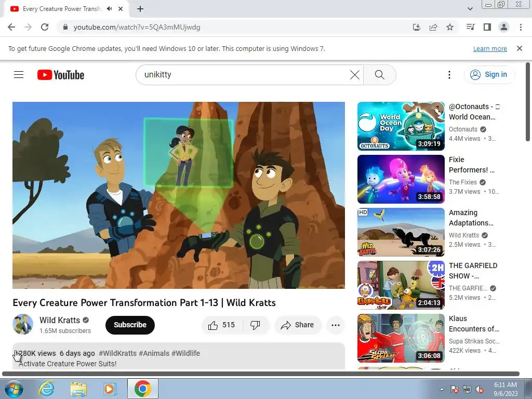
Task: Click the Fixie Performers! title text
Action: coord(472,165)
